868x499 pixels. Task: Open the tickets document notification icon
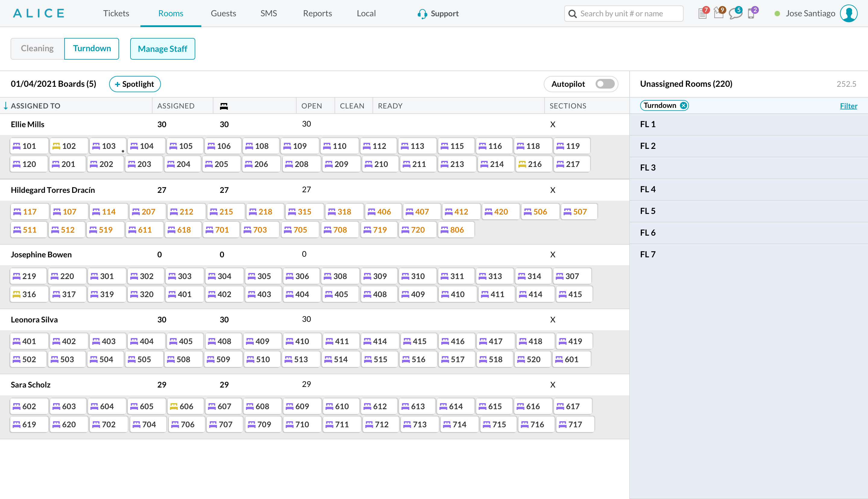click(x=703, y=14)
